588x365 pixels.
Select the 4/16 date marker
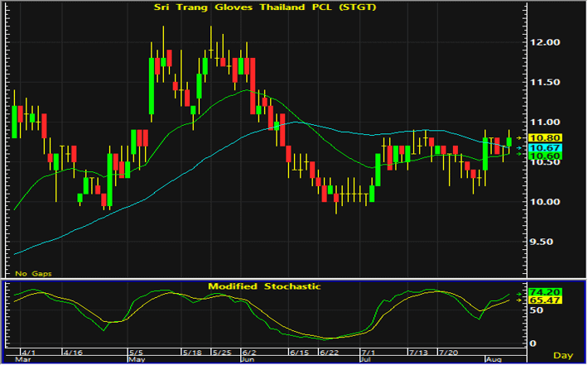[x=73, y=353]
